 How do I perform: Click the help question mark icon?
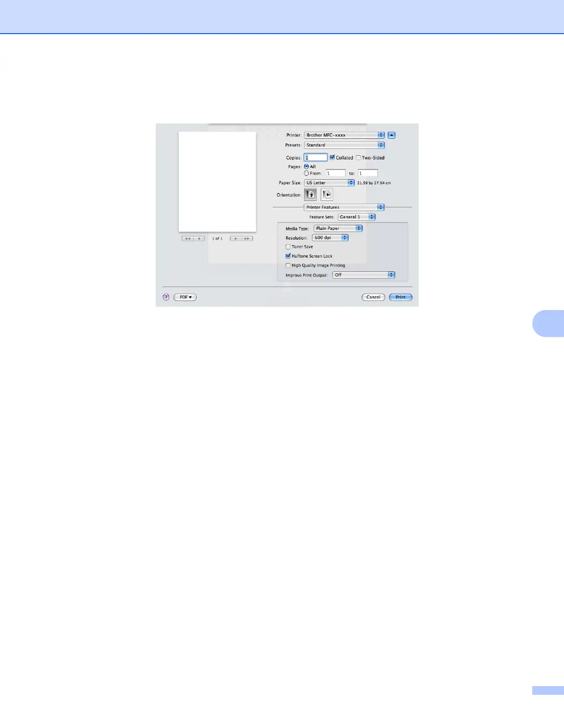click(x=166, y=297)
